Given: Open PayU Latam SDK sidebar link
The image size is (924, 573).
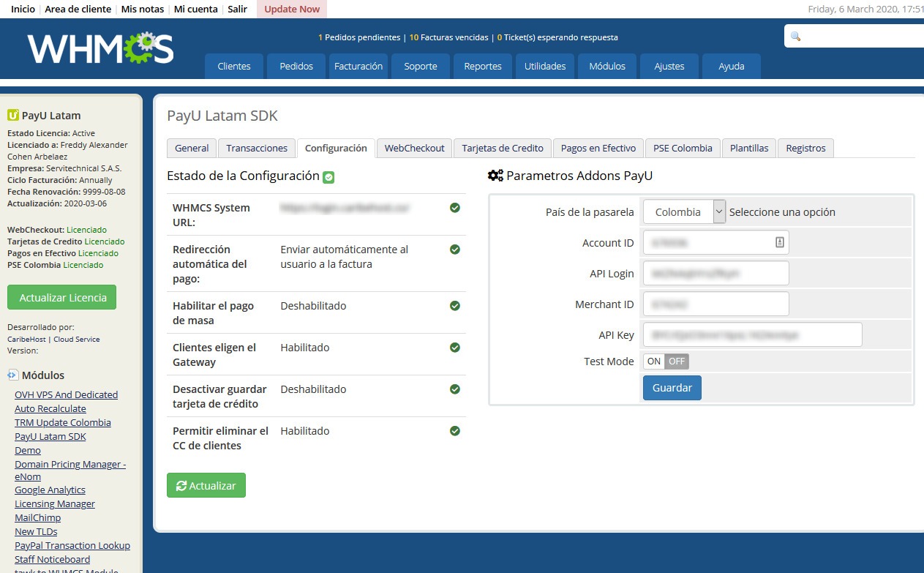Looking at the screenshot, I should [x=50, y=436].
